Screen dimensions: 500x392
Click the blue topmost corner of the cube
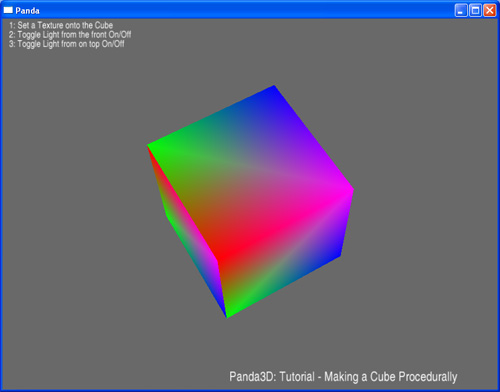point(273,87)
